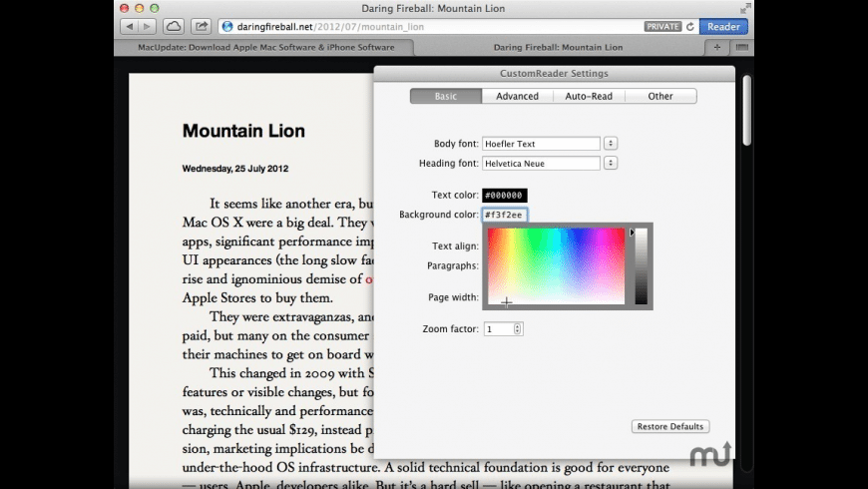Viewport: 868px width, 489px height.
Task: Open the Other settings tab
Action: [x=660, y=96]
